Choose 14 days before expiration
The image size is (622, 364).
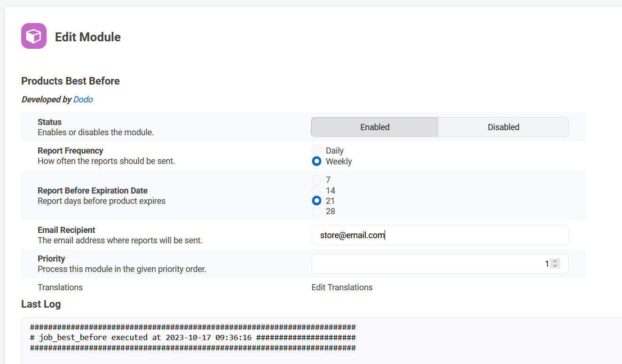coord(317,190)
